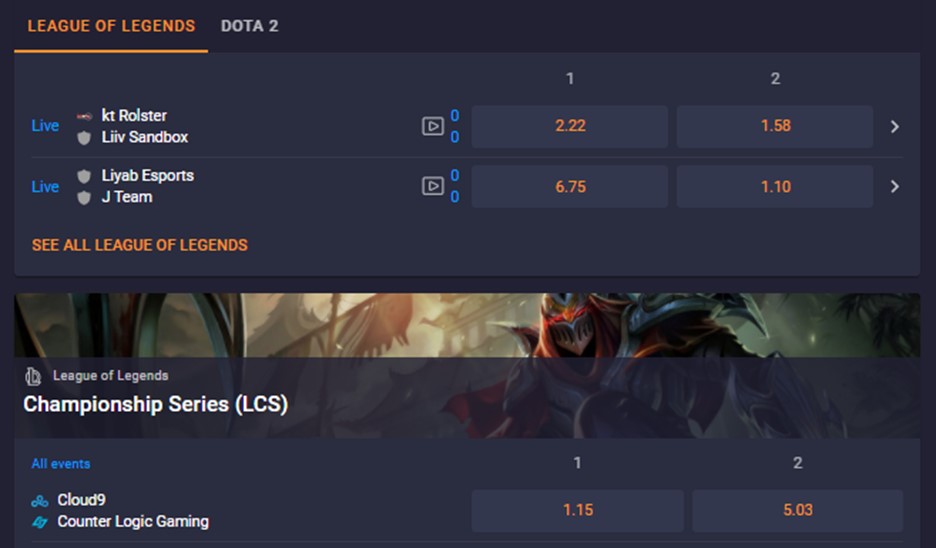The image size is (936, 548).
Task: Click the Liyab Esports shield logo
Action: (84, 176)
